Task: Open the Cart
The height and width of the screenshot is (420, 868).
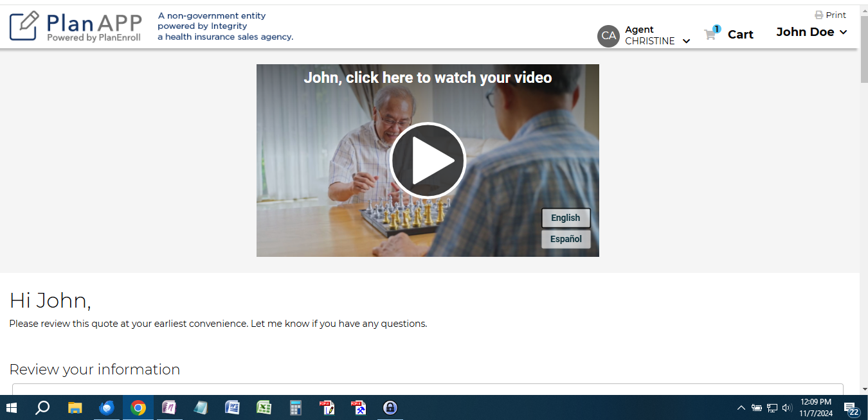Action: point(740,35)
